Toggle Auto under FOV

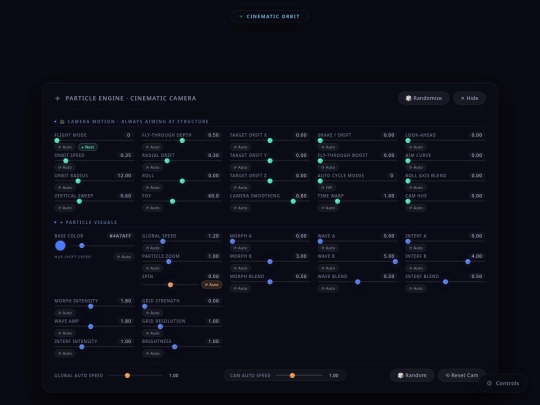click(x=153, y=208)
